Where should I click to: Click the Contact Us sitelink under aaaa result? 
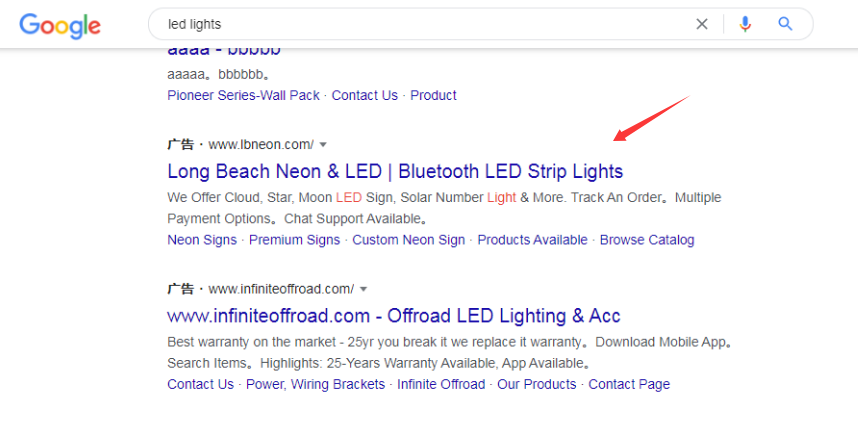pyautogui.click(x=364, y=95)
